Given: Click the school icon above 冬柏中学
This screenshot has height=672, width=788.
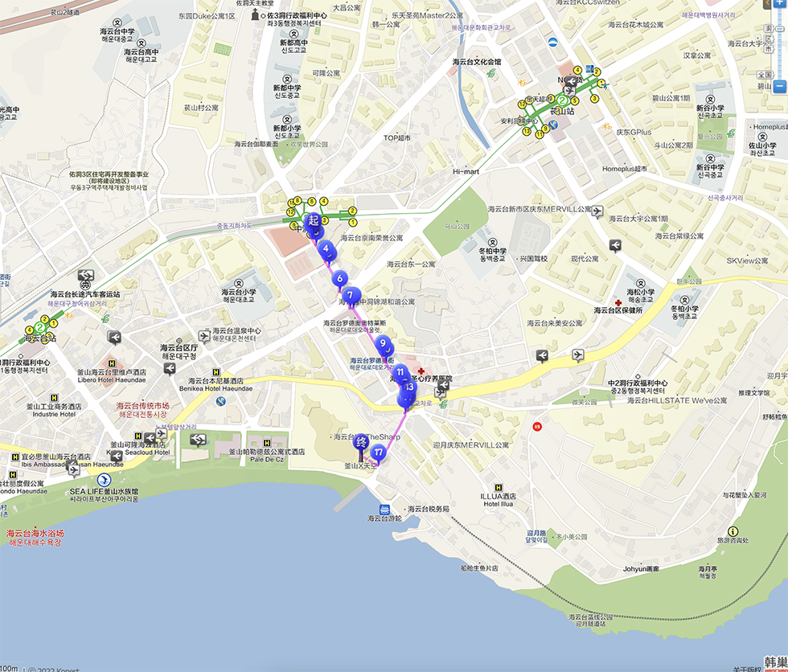Looking at the screenshot, I should pos(493,243).
